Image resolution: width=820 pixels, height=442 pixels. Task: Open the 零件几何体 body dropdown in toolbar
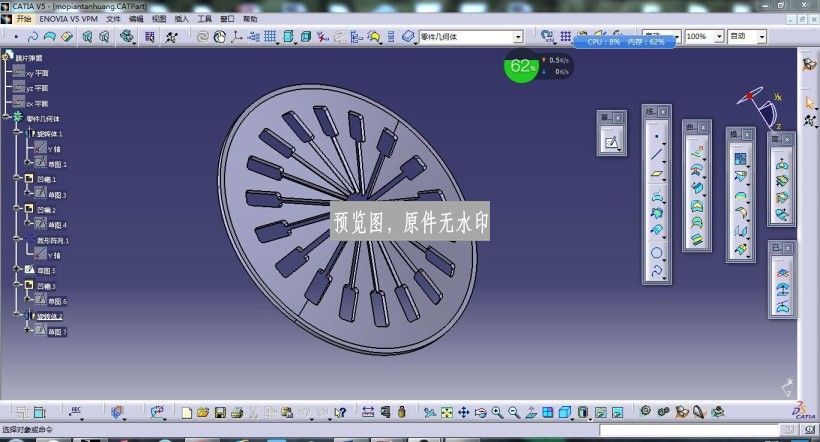click(x=518, y=37)
